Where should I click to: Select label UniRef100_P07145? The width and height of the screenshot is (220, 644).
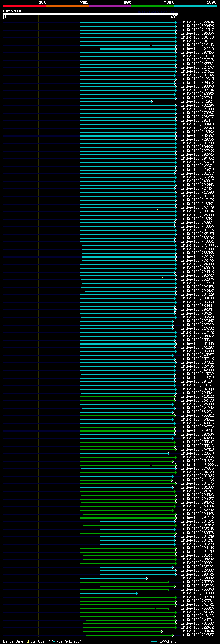tap(197, 75)
